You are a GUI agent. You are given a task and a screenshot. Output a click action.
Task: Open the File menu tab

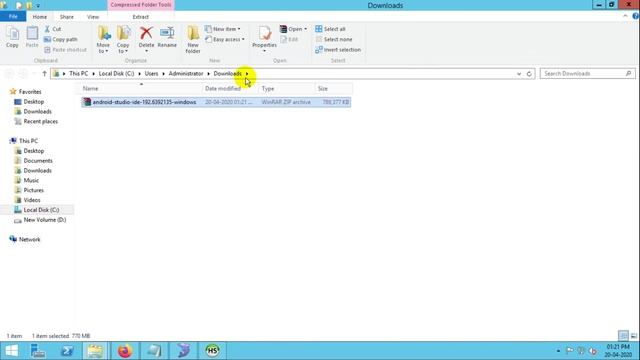[x=13, y=17]
